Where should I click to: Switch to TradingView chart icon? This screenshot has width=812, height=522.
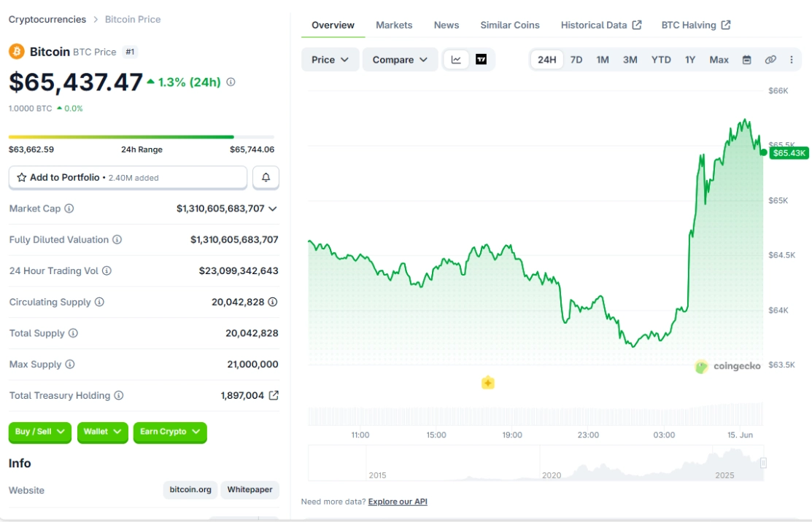[x=481, y=60]
